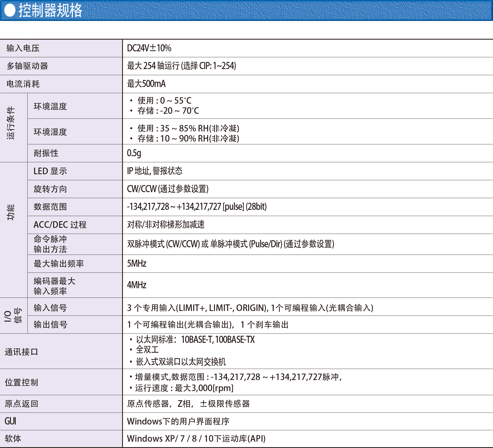Select the 多轴驱动器 row label
493x448 pixels.
click(x=27, y=66)
